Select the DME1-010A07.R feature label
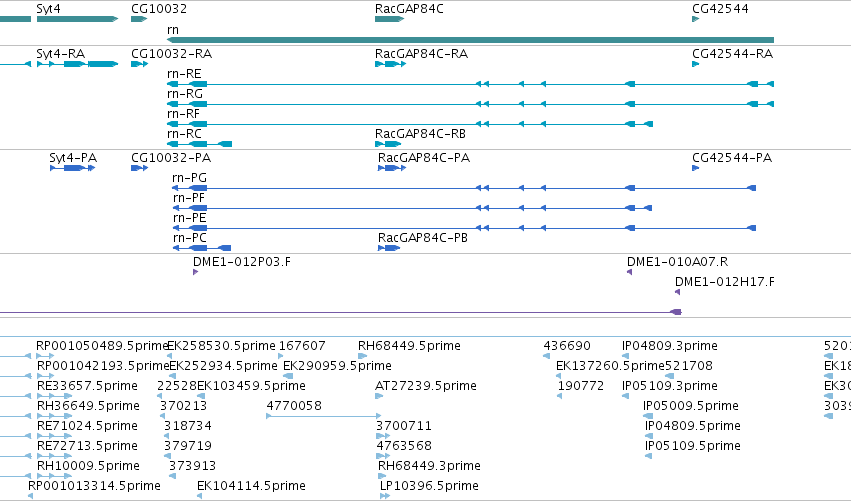Image resolution: width=851 pixels, height=501 pixels. (x=677, y=262)
